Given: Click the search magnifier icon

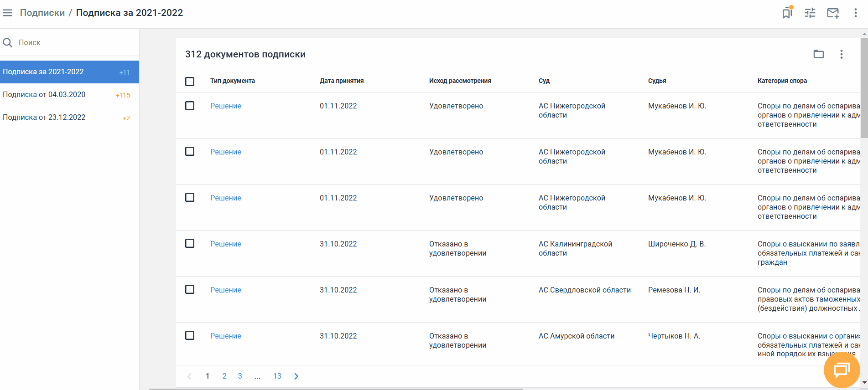Looking at the screenshot, I should point(8,42).
